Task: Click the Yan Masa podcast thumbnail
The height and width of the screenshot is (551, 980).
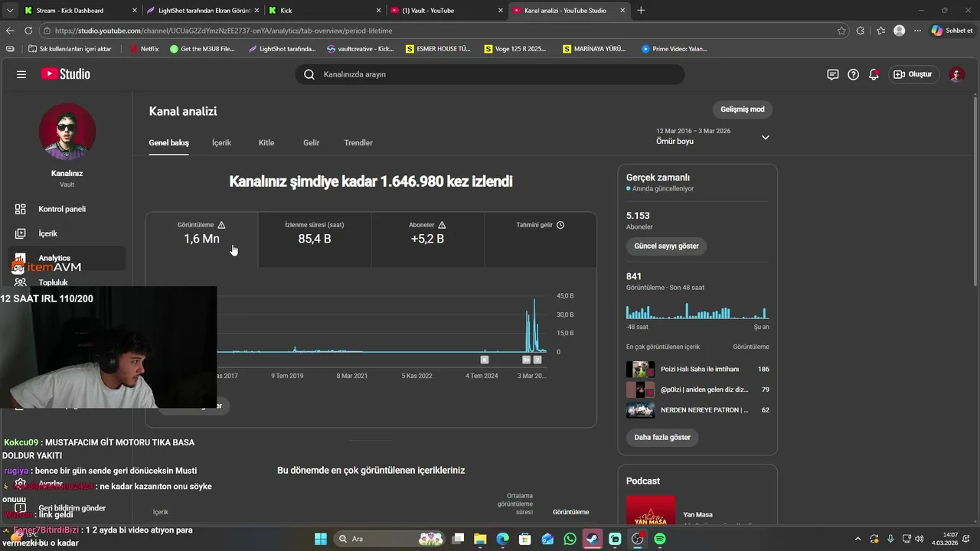Action: pos(651,510)
